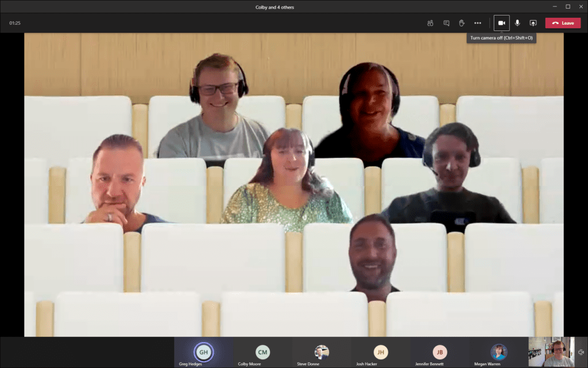The image size is (588, 368).
Task: Maximize the Teams meeting window
Action: (568, 6)
